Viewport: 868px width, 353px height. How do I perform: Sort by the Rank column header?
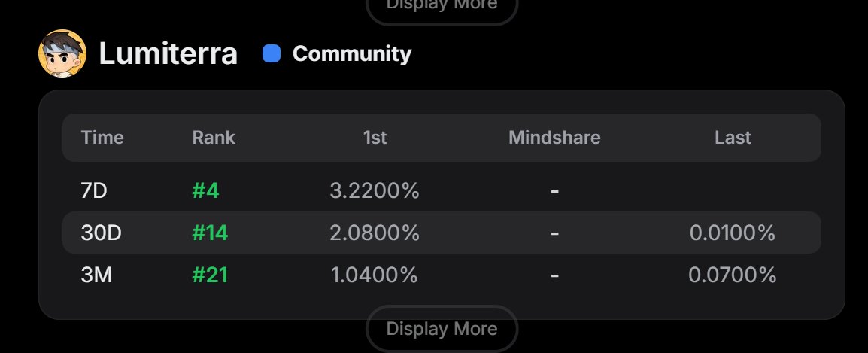214,138
